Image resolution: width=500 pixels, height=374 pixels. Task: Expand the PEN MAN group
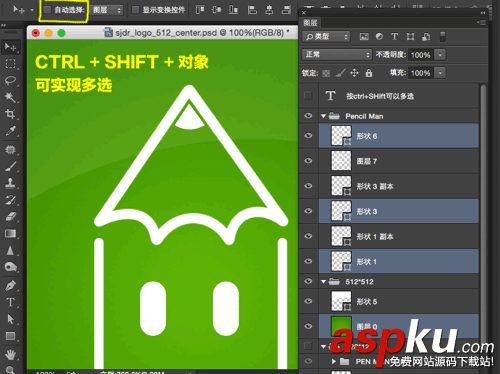(334, 361)
